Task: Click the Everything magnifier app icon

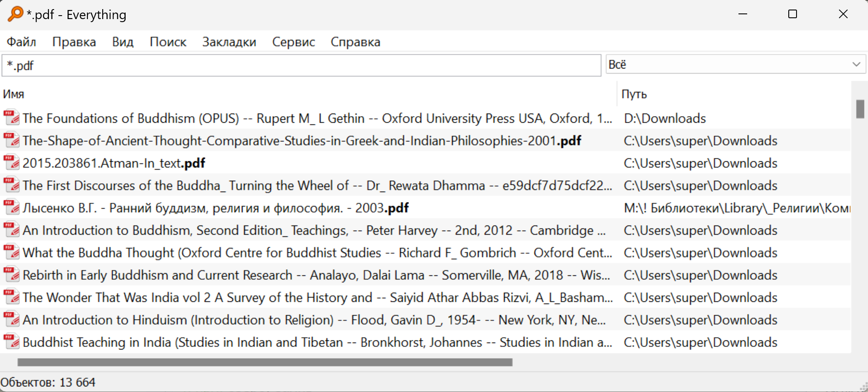Action: point(15,14)
